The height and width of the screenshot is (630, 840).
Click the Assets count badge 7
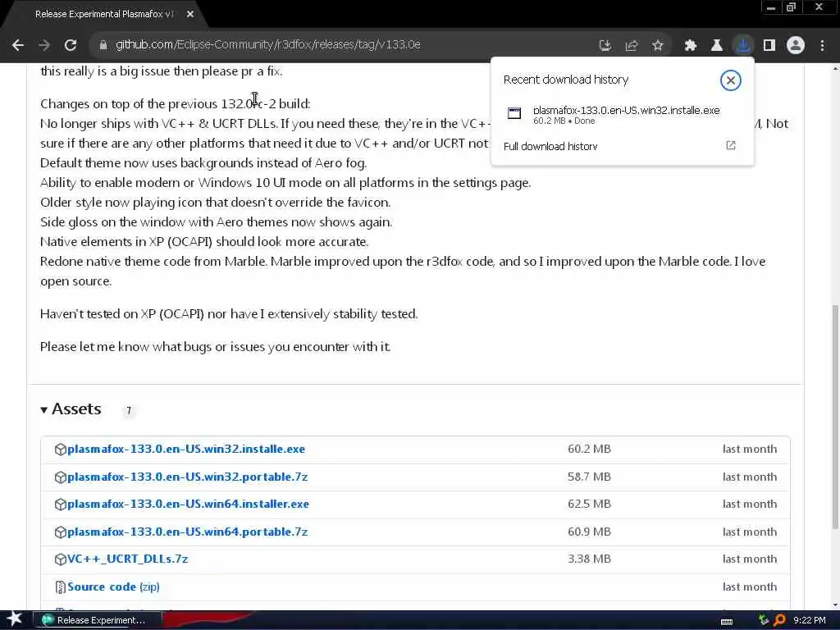(129, 411)
